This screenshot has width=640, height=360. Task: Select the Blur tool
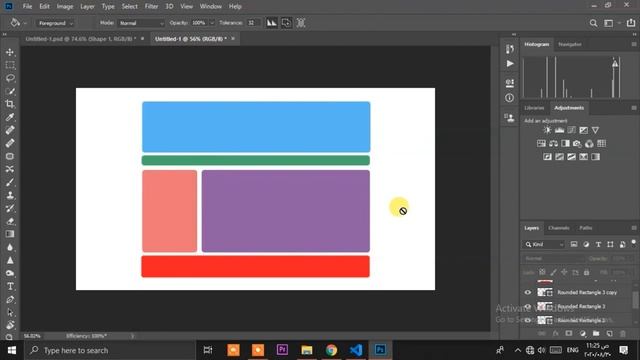(10, 247)
